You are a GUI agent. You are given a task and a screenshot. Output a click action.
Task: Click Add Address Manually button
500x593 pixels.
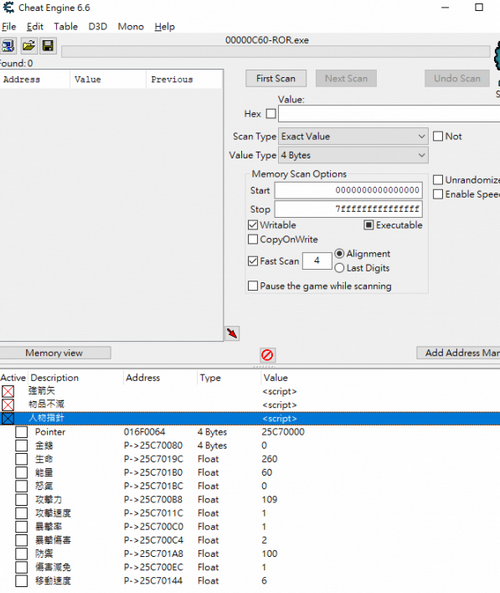click(x=458, y=353)
